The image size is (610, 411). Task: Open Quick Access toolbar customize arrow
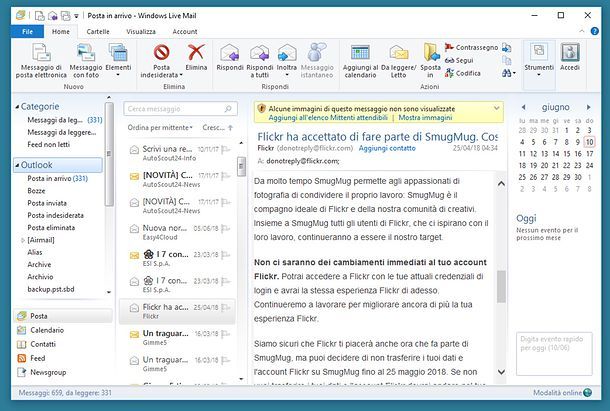(x=76, y=16)
